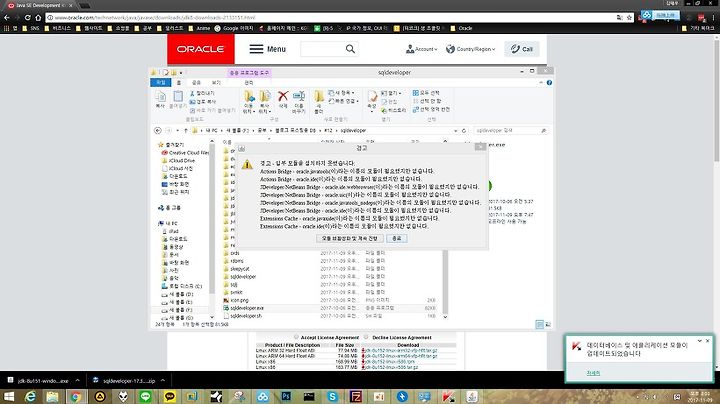Bookmark page with star icon
Screen dimensions: 720x404
[x=630, y=17]
